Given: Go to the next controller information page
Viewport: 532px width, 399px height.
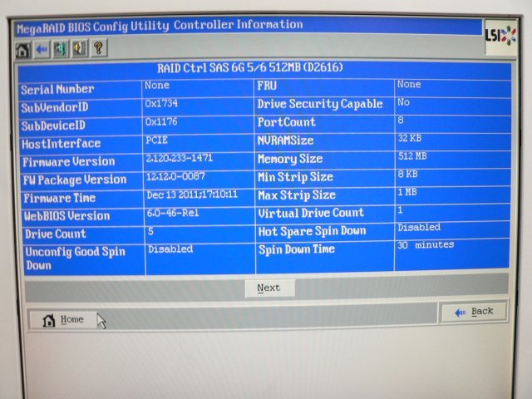Looking at the screenshot, I should point(269,288).
